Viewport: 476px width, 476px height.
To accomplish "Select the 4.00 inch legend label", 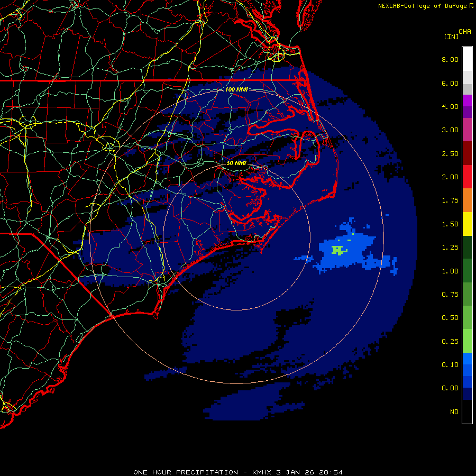I will (x=450, y=106).
